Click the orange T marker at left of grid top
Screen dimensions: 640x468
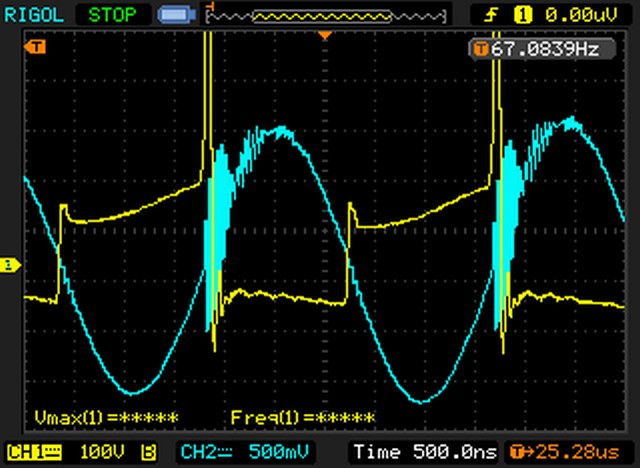(x=36, y=46)
